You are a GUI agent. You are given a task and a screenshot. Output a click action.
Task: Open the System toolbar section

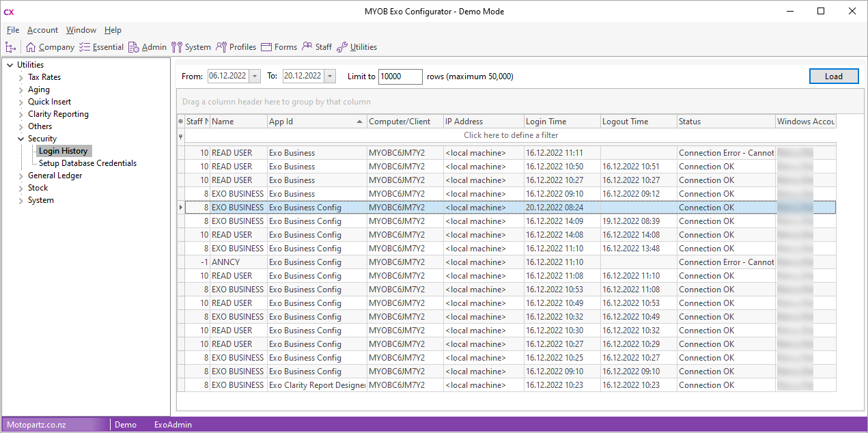pos(191,47)
